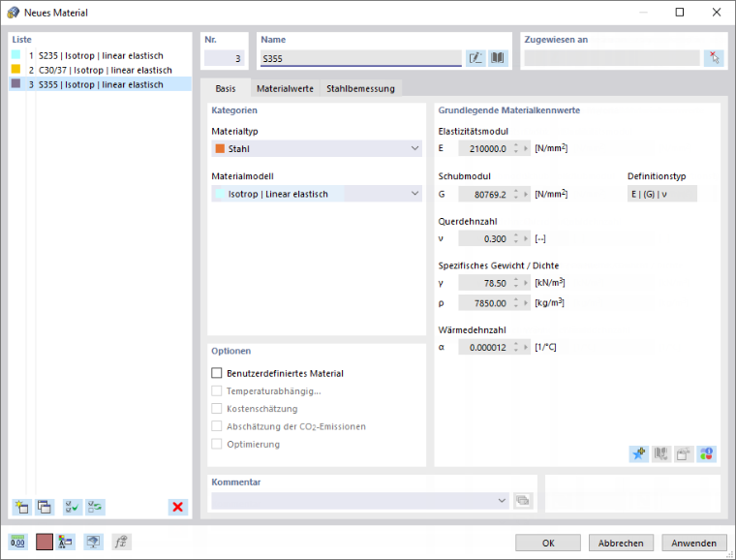This screenshot has height=560, width=736.
Task: Switch to the Stahlbemessung tab
Action: [360, 88]
